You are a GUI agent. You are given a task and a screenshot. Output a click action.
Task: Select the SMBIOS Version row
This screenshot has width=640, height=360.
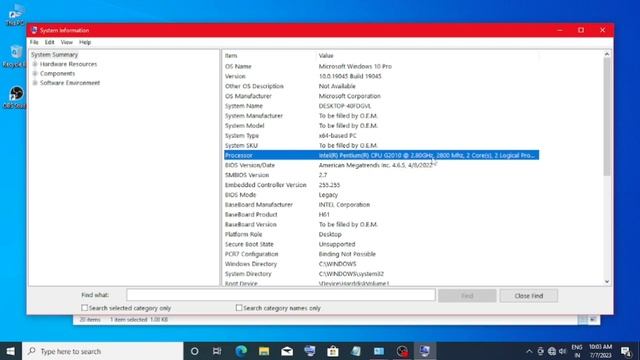[381, 175]
